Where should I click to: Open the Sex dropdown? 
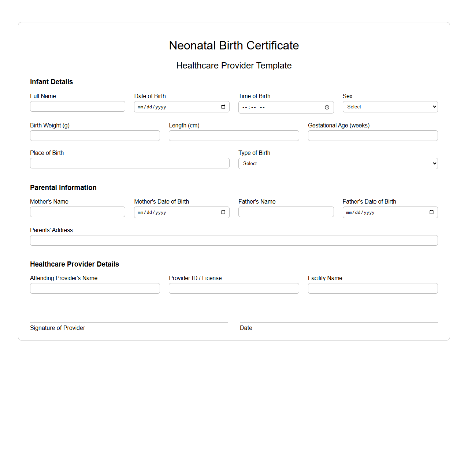[x=390, y=107]
